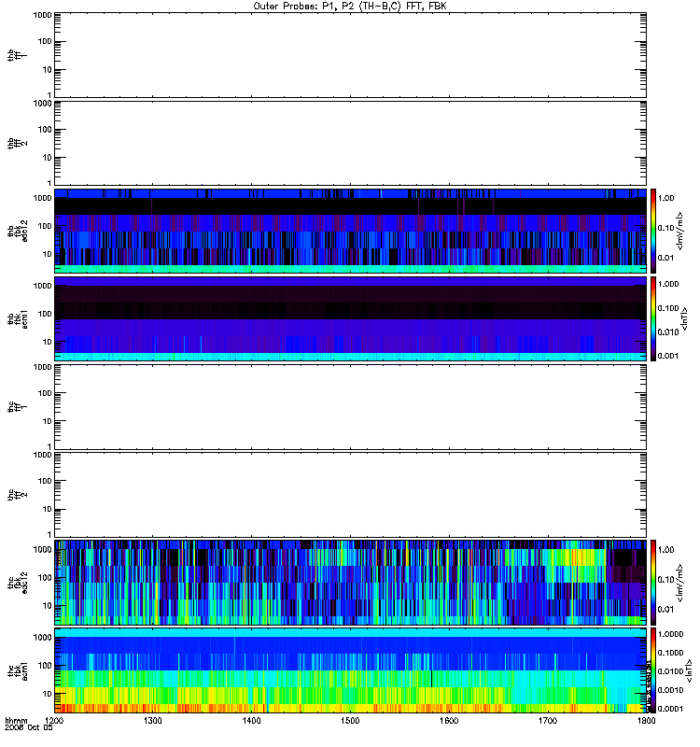
Task: Click '0.0010' on thc scm1 color bar
Action: [670, 690]
